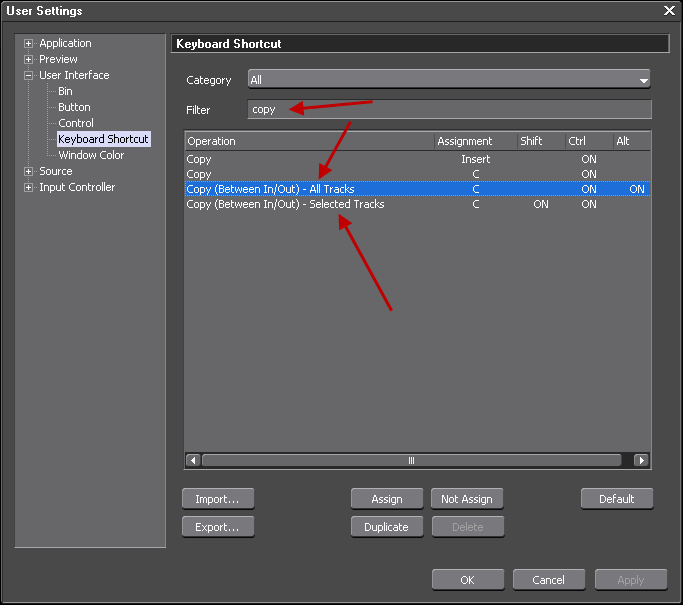
Task: Expand the Input Controller tree node
Action: point(28,187)
